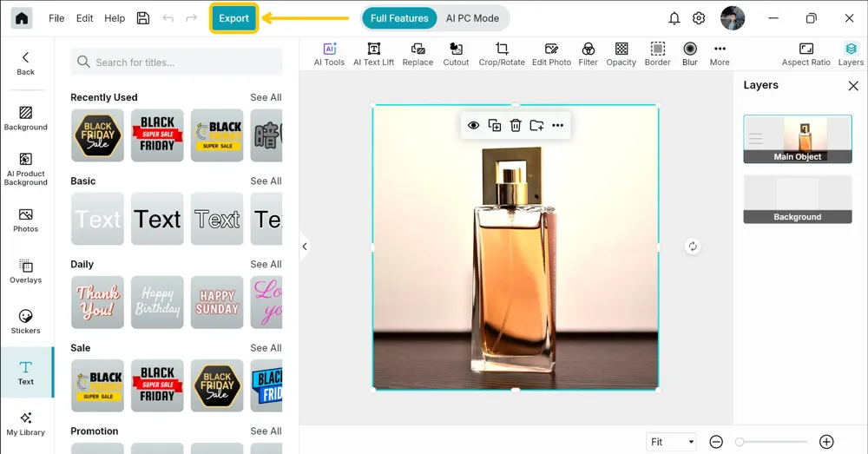Focus the Search for titles field
The height and width of the screenshot is (454, 868).
coord(176,62)
